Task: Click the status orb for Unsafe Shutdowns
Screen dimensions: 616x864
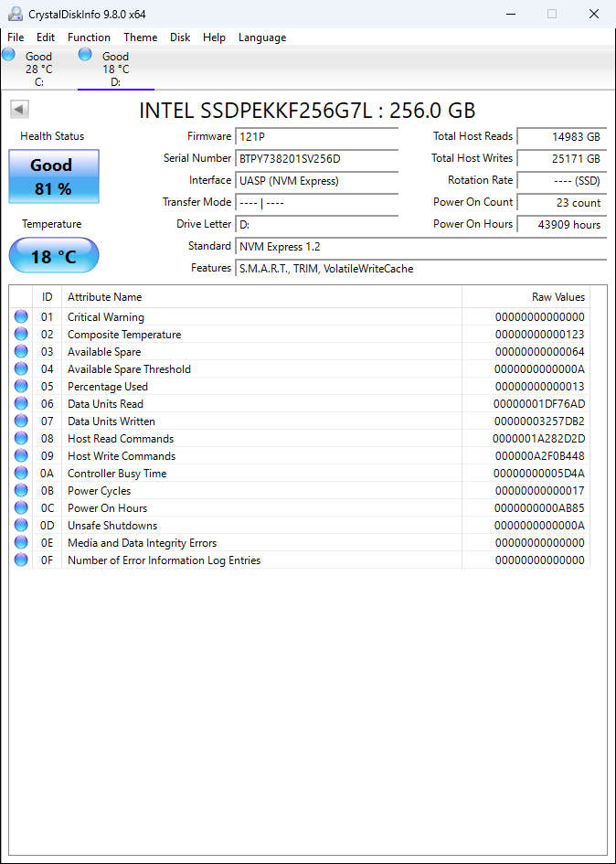Action: click(21, 525)
